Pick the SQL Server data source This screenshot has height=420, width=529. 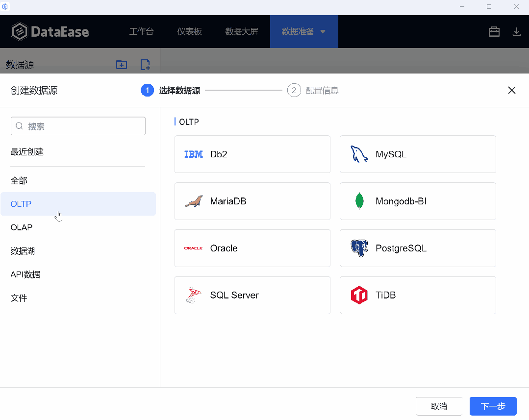pyautogui.click(x=252, y=295)
